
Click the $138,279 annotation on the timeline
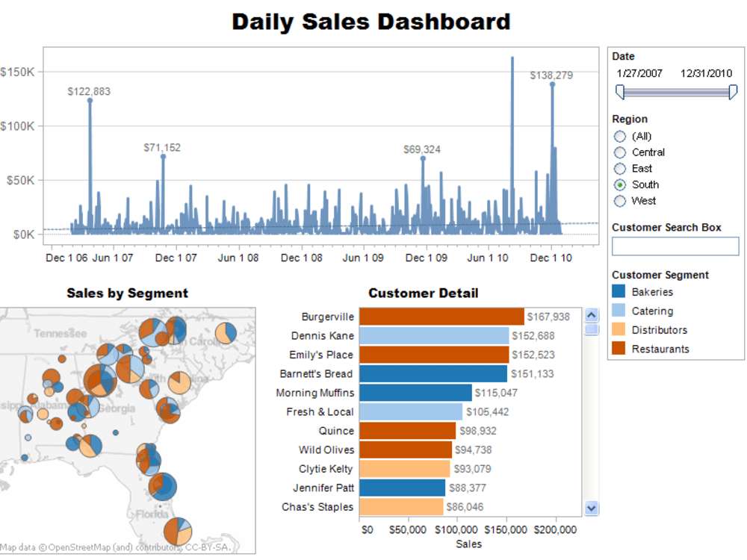coord(552,75)
